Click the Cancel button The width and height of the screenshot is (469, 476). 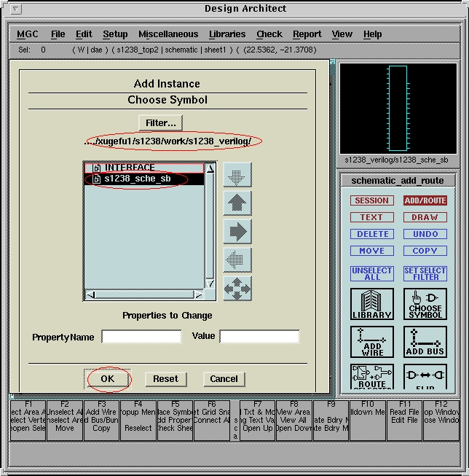click(x=224, y=378)
